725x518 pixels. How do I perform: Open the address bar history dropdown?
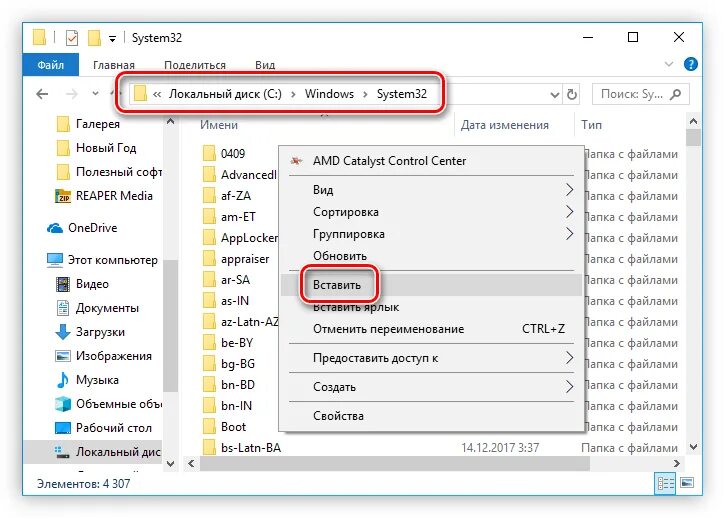[x=554, y=95]
